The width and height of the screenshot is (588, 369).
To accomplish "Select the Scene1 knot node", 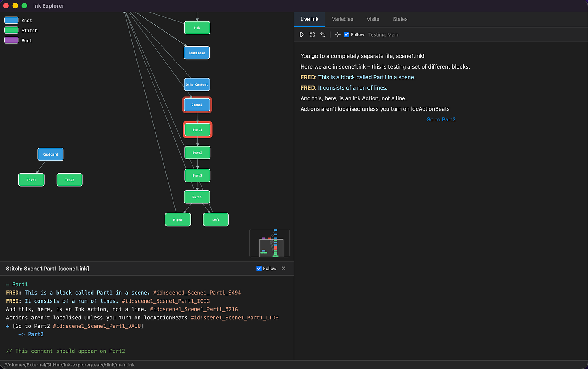I will [x=197, y=105].
